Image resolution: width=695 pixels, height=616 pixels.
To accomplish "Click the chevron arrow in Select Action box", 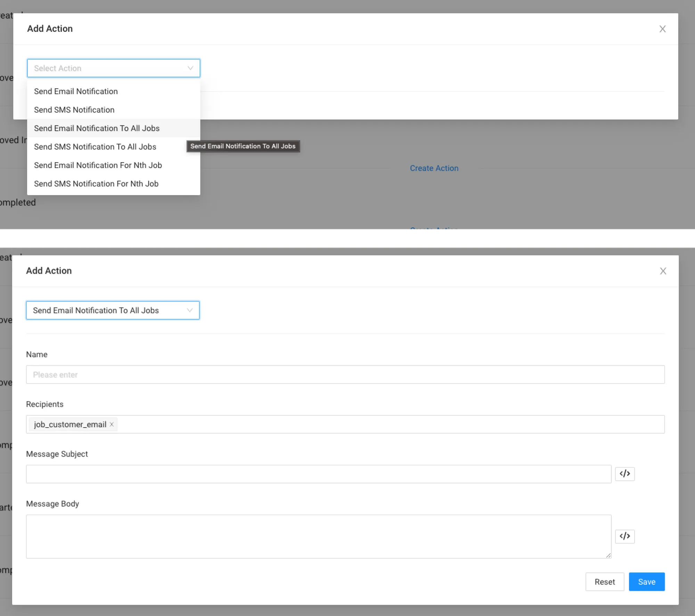I will coord(190,68).
